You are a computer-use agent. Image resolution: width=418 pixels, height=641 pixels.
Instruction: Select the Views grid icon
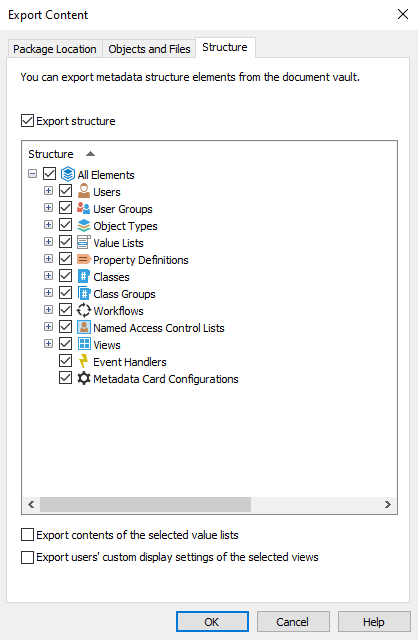84,344
